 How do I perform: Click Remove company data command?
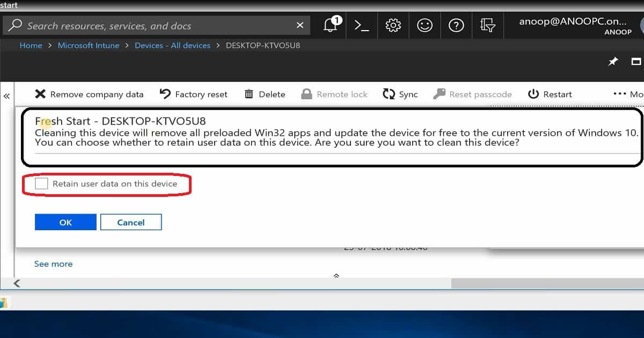click(89, 94)
